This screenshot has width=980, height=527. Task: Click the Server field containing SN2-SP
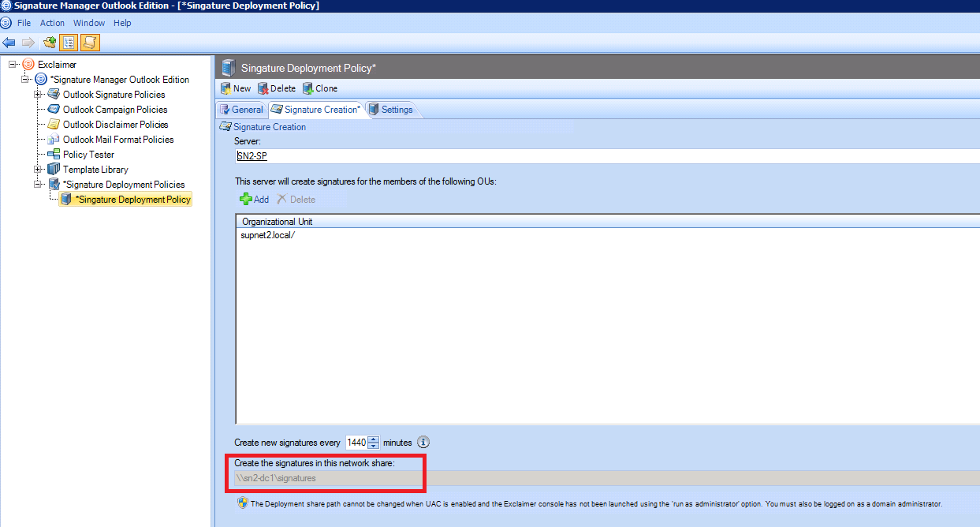(607, 156)
